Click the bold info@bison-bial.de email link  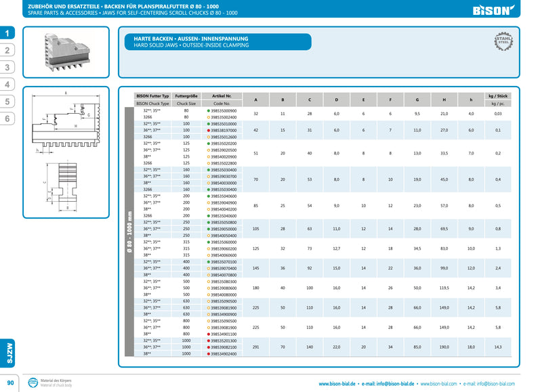[390, 384]
